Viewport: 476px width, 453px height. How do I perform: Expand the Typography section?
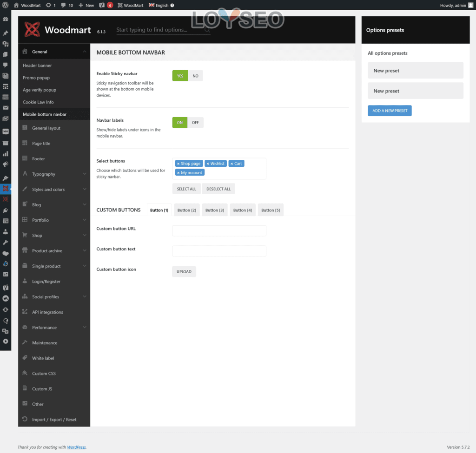point(85,174)
